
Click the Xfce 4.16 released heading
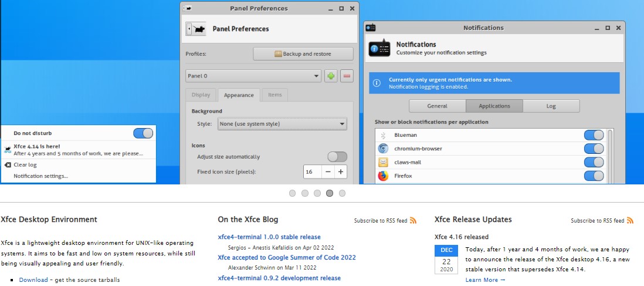click(462, 237)
